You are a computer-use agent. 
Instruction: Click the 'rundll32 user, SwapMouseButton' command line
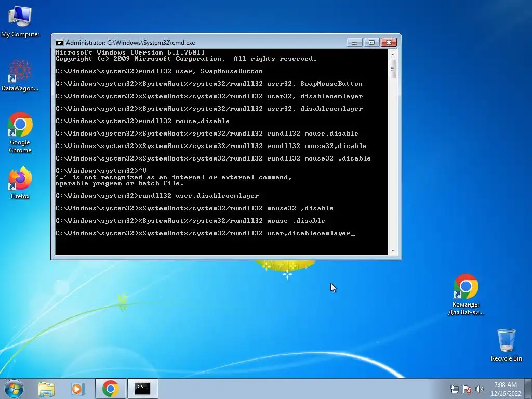point(159,71)
